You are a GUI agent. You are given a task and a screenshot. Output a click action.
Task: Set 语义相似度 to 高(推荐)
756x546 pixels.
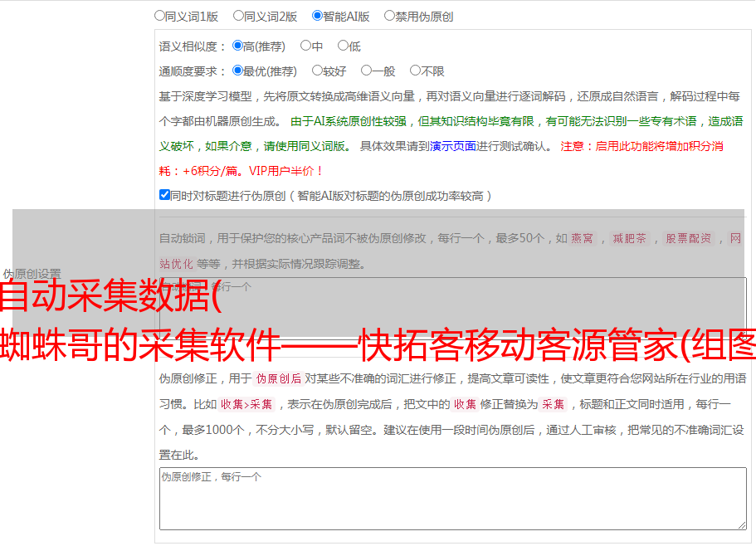click(x=237, y=46)
